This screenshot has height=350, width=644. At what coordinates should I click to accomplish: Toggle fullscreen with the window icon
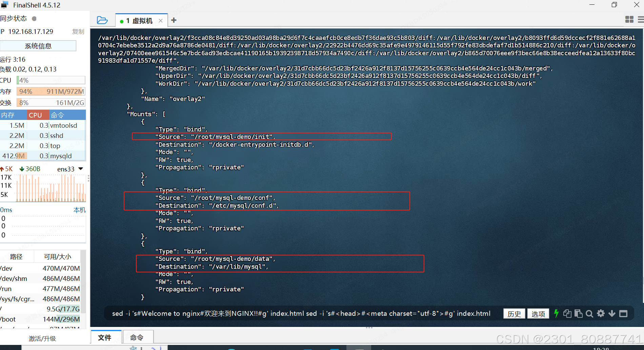coord(624,313)
